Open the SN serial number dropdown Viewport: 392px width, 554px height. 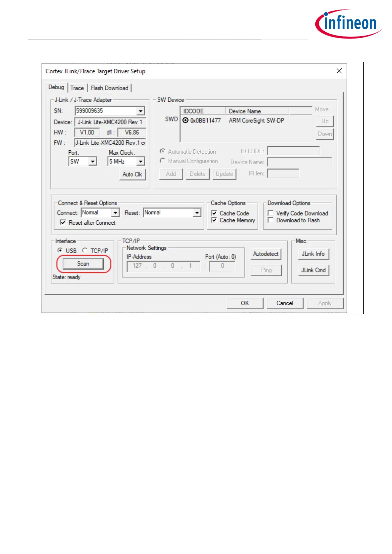tap(141, 111)
